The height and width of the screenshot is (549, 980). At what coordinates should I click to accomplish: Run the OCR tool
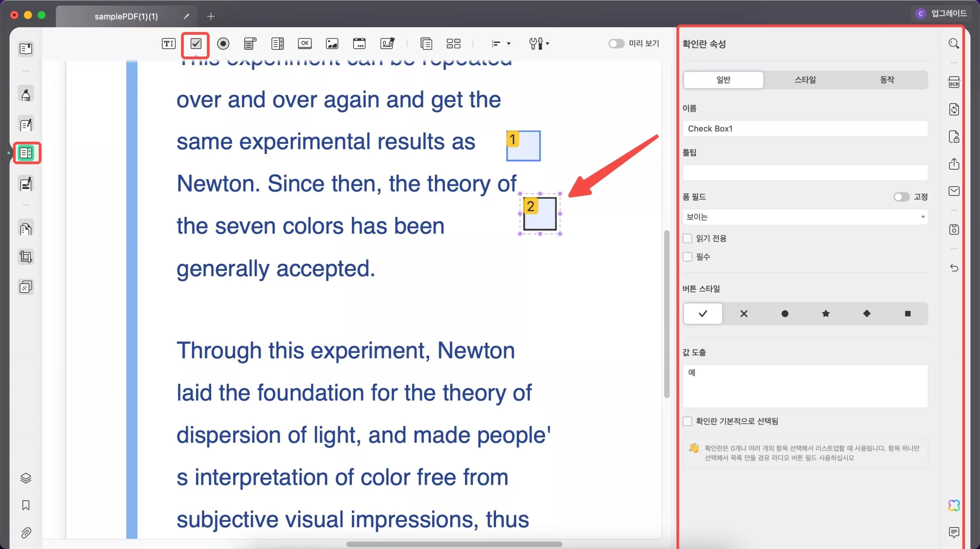[x=954, y=82]
